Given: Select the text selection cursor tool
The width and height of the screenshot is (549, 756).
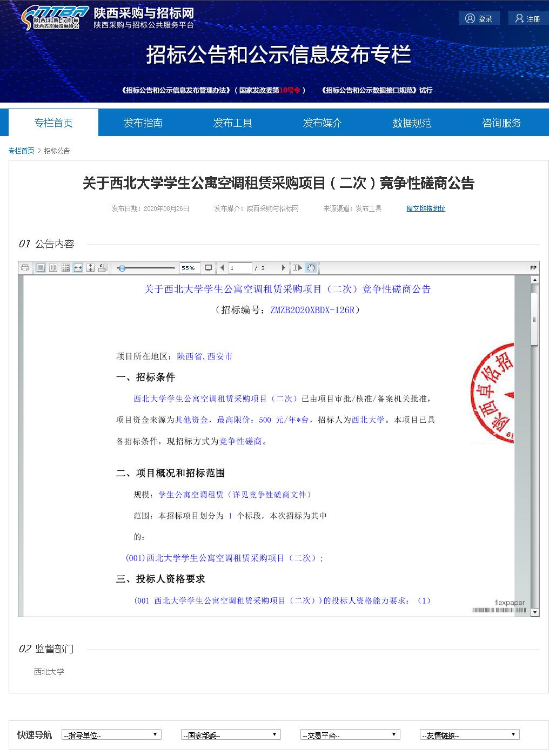Looking at the screenshot, I should pos(297,268).
